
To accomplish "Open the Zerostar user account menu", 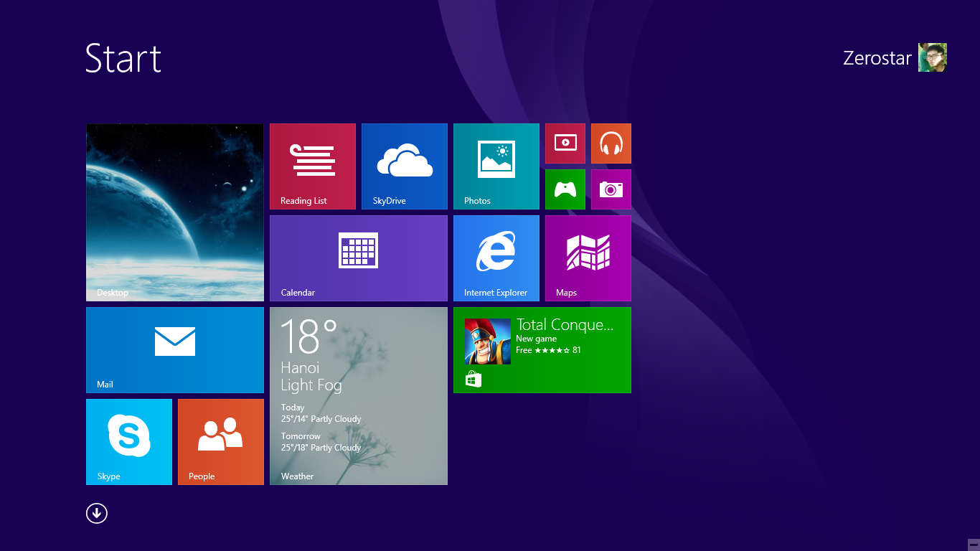I will [x=895, y=57].
